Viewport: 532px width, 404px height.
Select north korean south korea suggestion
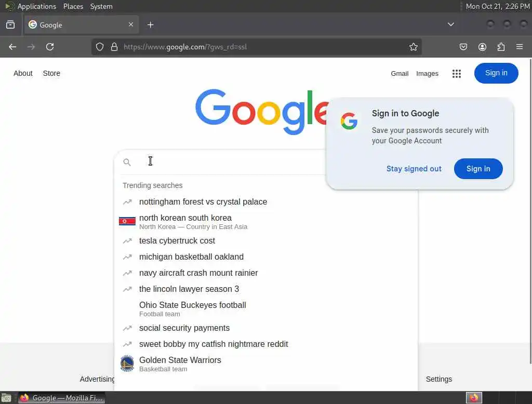tap(265, 222)
